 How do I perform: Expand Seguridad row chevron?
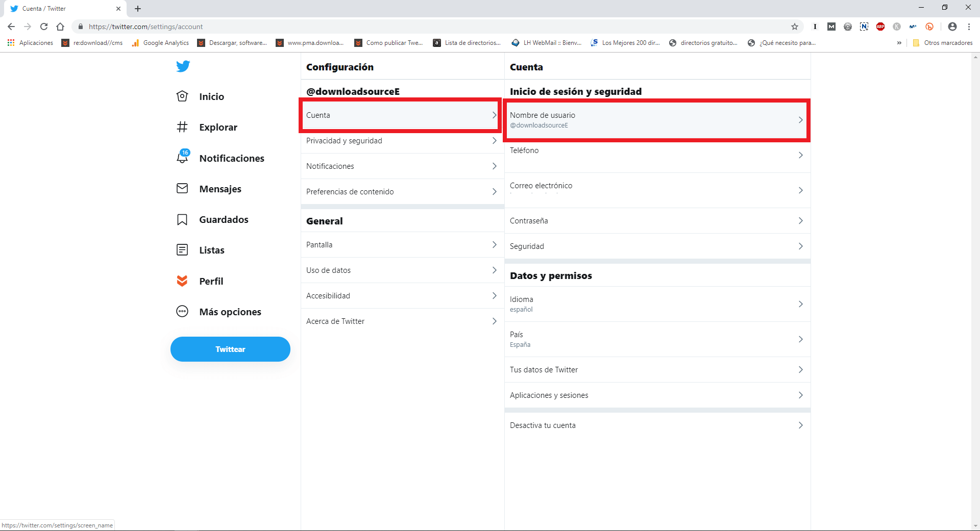[x=800, y=246]
